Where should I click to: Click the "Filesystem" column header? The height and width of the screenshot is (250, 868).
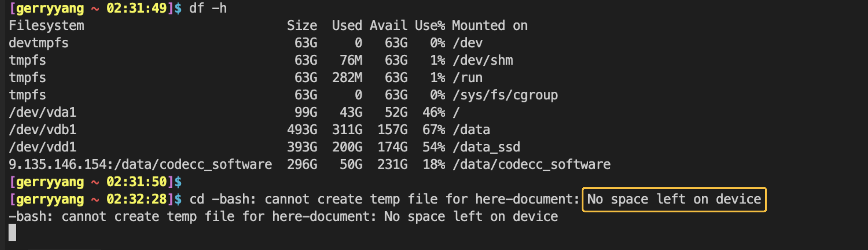pos(47,26)
